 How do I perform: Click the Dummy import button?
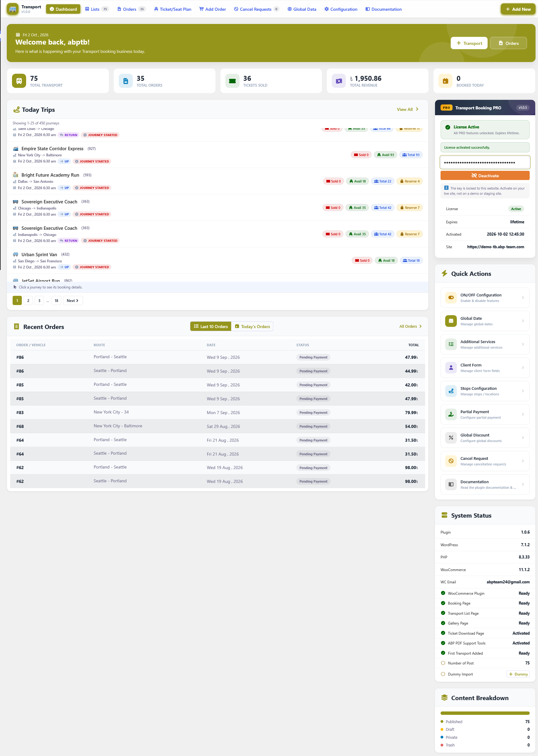point(518,674)
